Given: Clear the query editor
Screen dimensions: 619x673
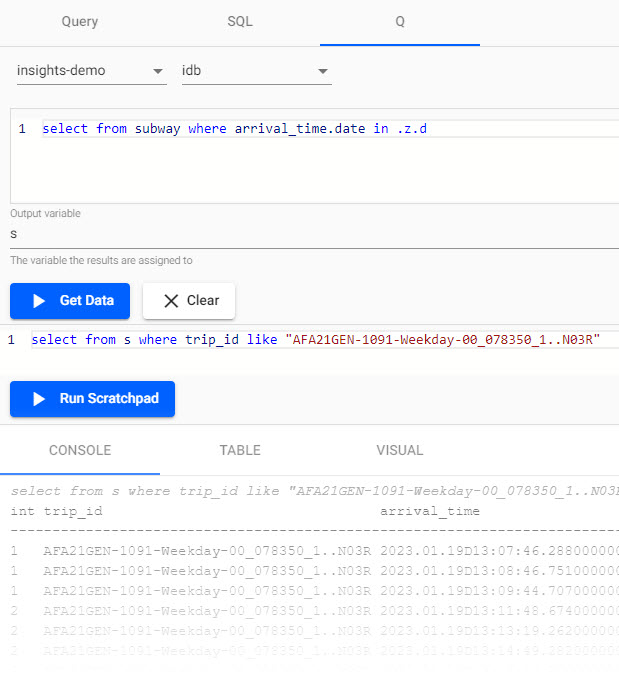Looking at the screenshot, I should coord(189,301).
